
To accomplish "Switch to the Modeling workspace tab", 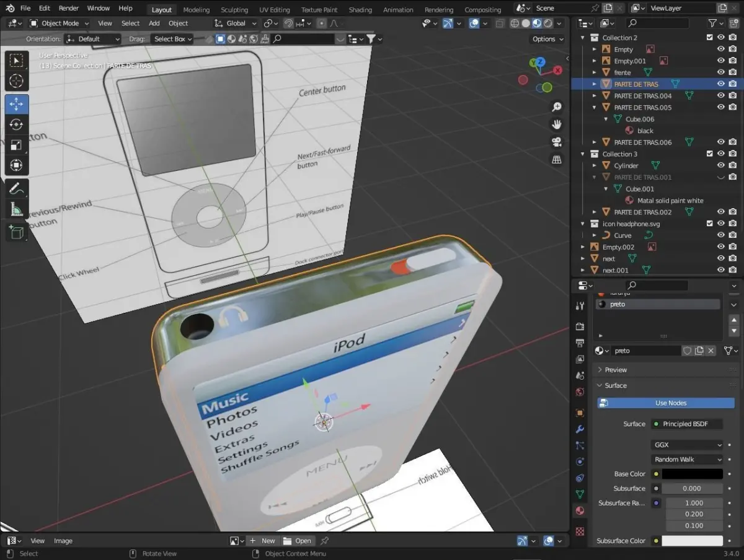I will click(197, 9).
